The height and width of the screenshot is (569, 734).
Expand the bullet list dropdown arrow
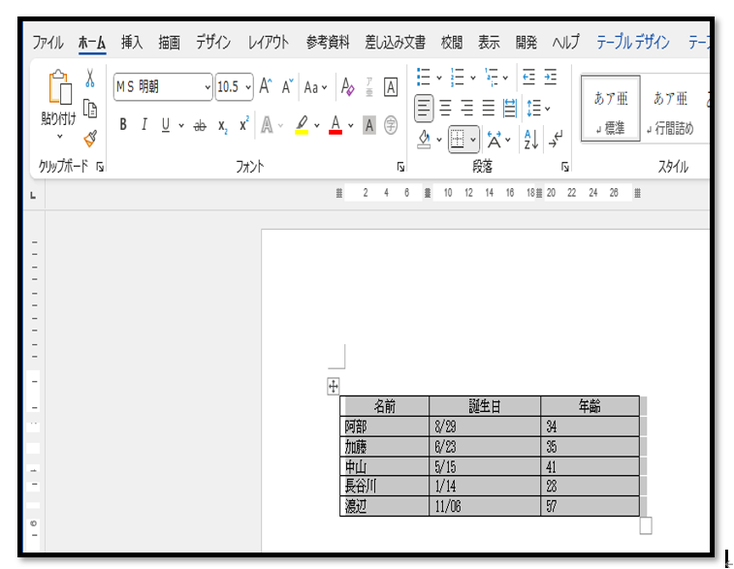439,78
